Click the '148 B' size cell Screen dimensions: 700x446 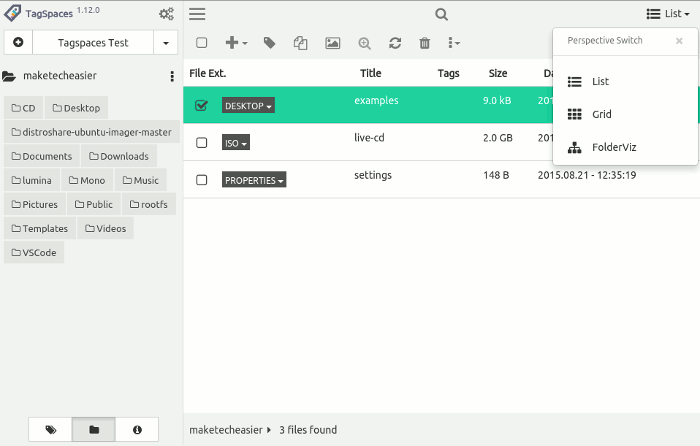click(x=496, y=175)
